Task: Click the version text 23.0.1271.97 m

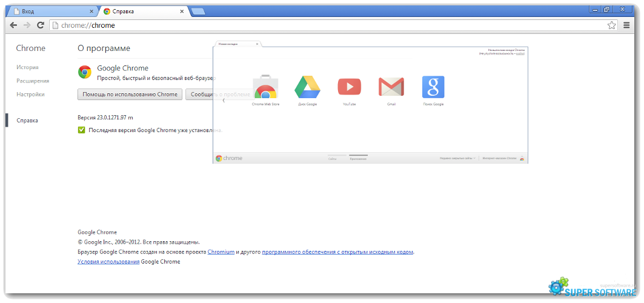Action: [105, 118]
